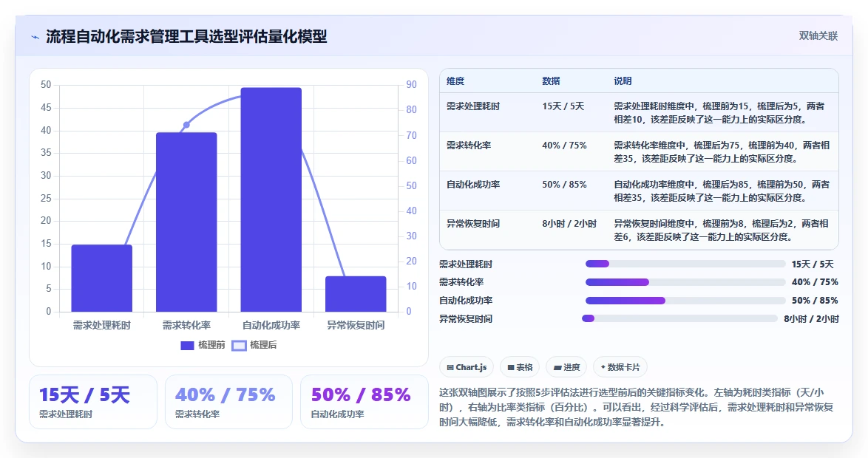The width and height of the screenshot is (868, 458).
Task: Toggle the 梳理后 legend swatch
Action: 239,345
